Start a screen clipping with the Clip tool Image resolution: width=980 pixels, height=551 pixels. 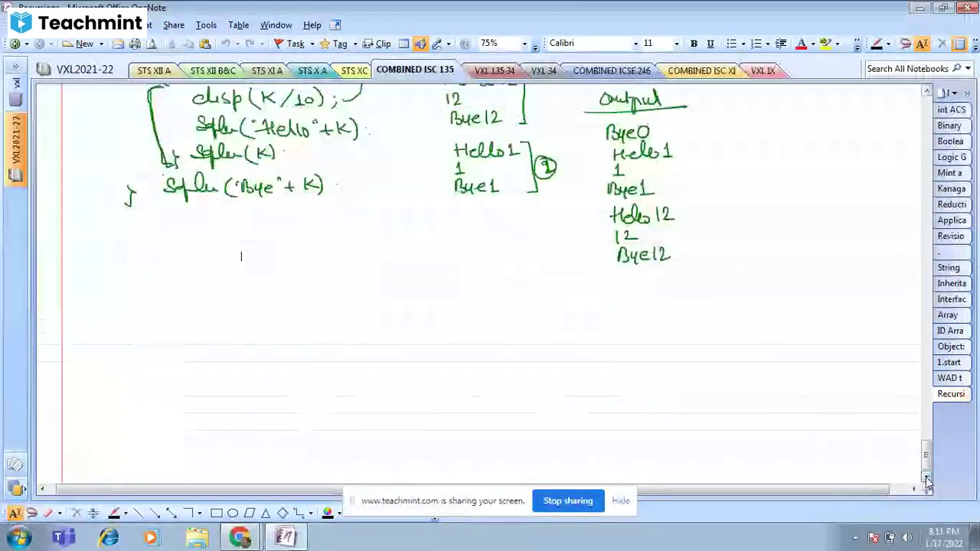point(381,44)
